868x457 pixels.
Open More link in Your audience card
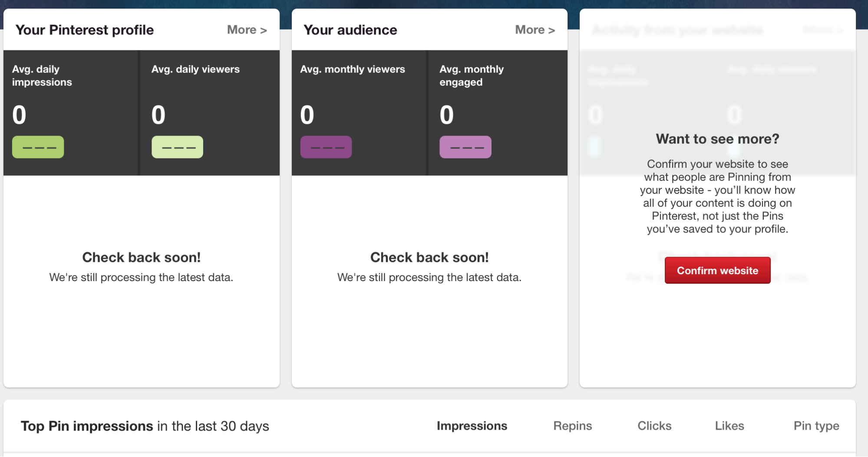pyautogui.click(x=535, y=30)
